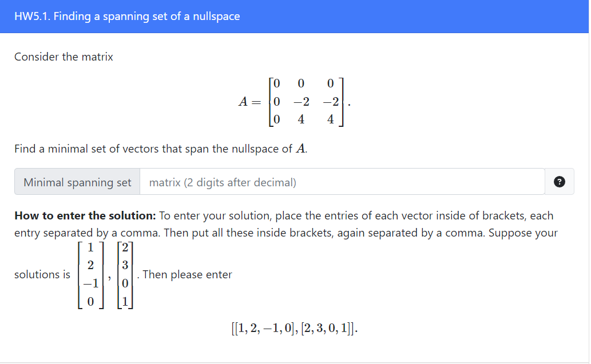Click the example vector [2, 3, 0, 1]
The height and width of the screenshot is (364, 591).
[x=125, y=274]
